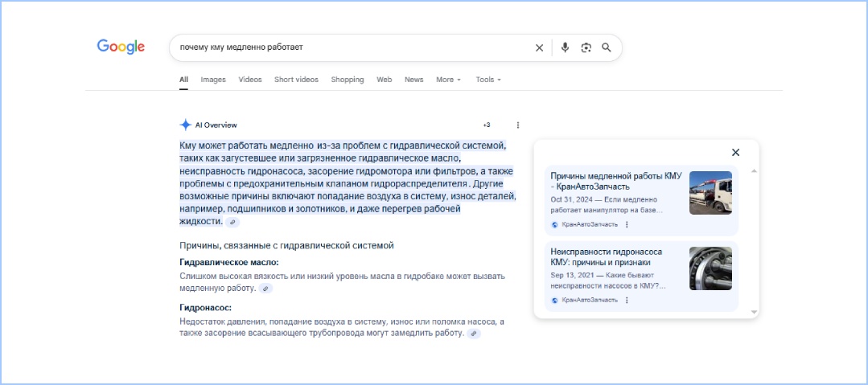Image resolution: width=868 pixels, height=385 pixels.
Task: Click heading Причины, связанные с гидравлической системой
Action: coord(286,245)
